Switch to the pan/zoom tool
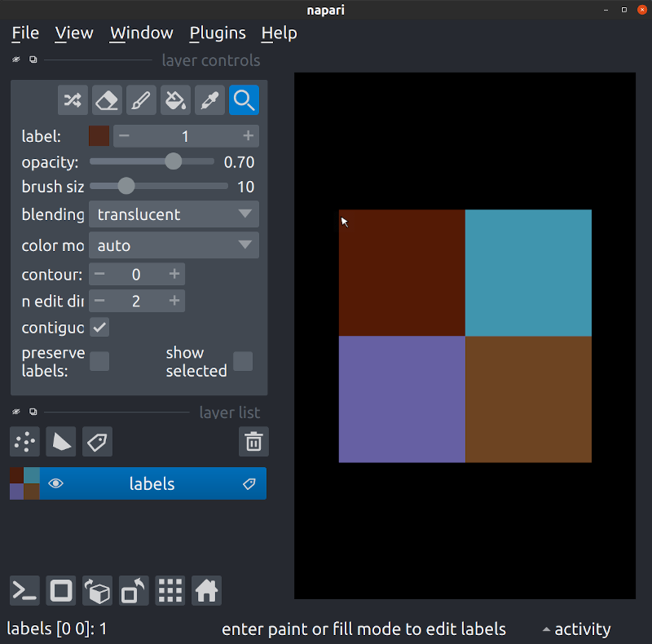652x644 pixels. point(244,100)
